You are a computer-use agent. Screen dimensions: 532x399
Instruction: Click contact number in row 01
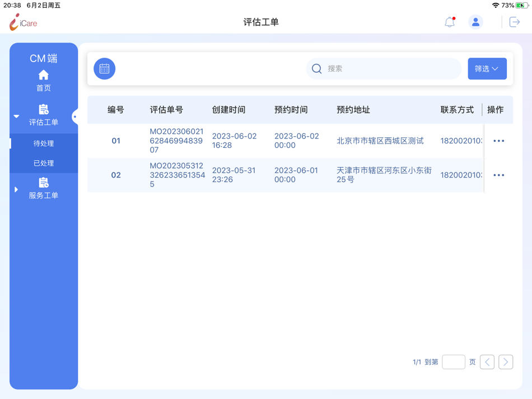point(461,141)
